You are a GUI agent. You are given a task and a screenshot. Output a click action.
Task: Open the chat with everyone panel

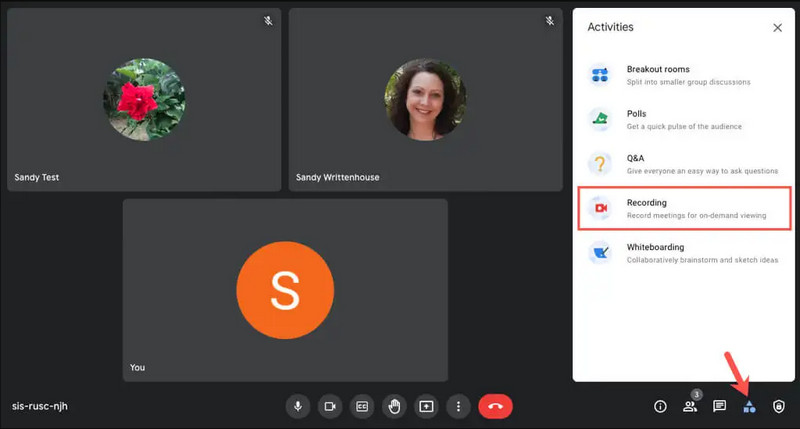point(719,406)
